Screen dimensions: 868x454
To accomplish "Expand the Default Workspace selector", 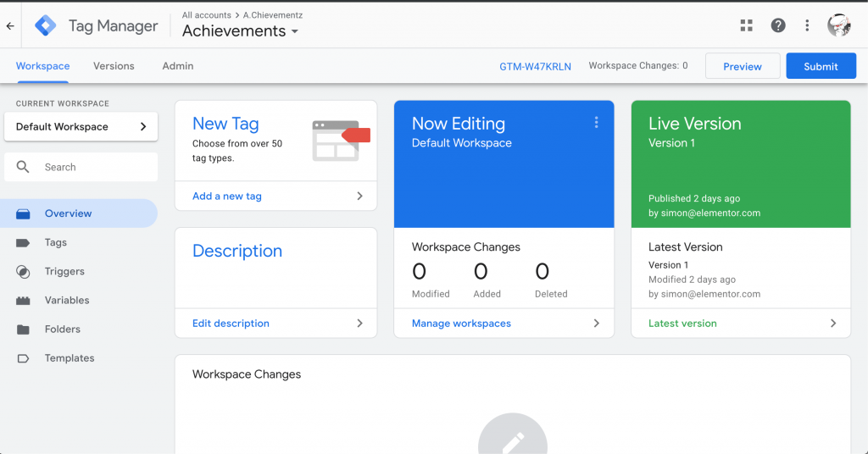I will 81,127.
